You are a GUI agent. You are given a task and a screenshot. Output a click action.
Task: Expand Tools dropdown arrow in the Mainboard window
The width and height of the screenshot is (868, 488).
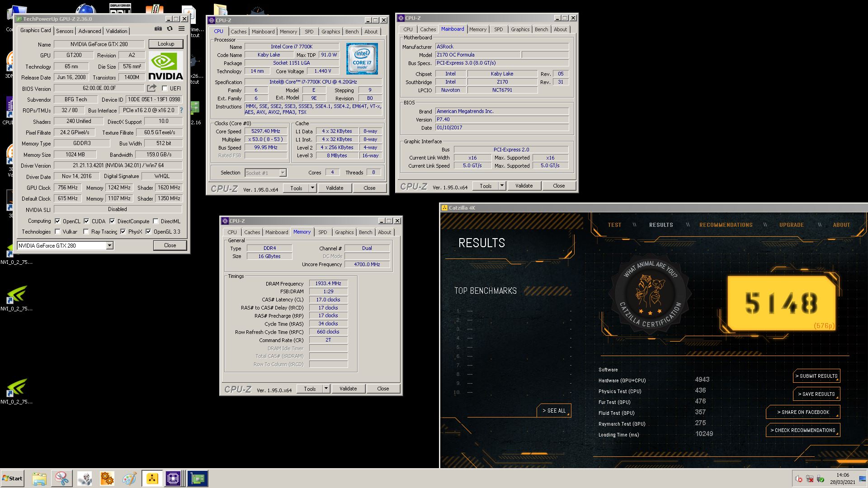[502, 186]
